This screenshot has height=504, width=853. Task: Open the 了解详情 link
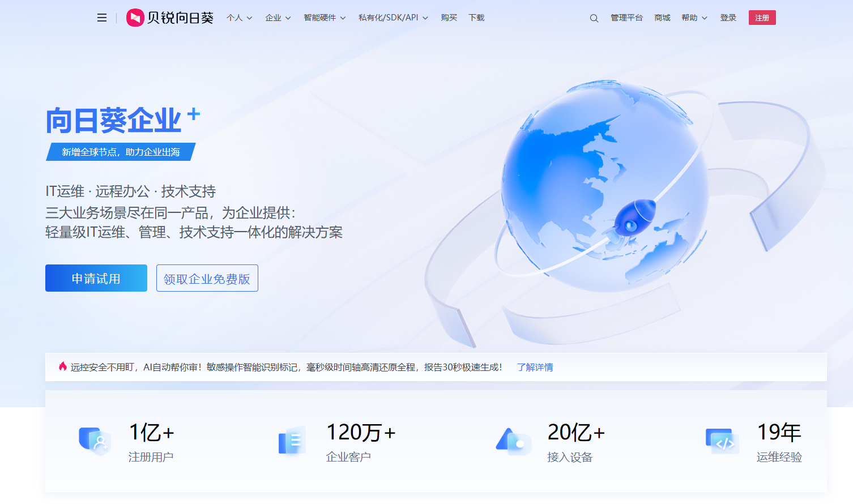point(535,367)
